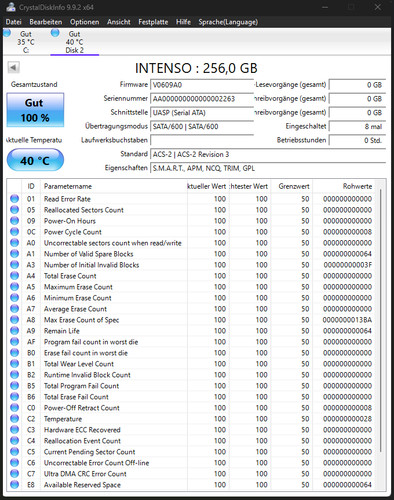This screenshot has width=394, height=500.
Task: Click the Grenzwert column header
Action: [292, 186]
